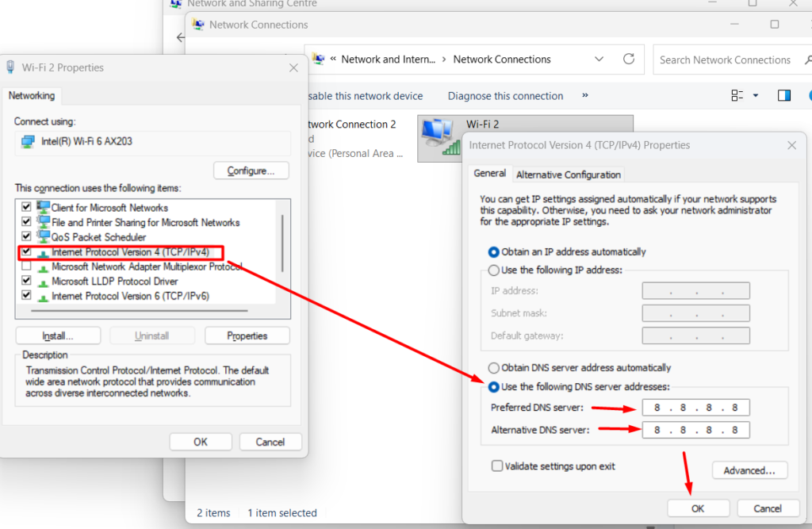Click Diagnose this connection
This screenshot has width=812, height=529.
coord(505,95)
